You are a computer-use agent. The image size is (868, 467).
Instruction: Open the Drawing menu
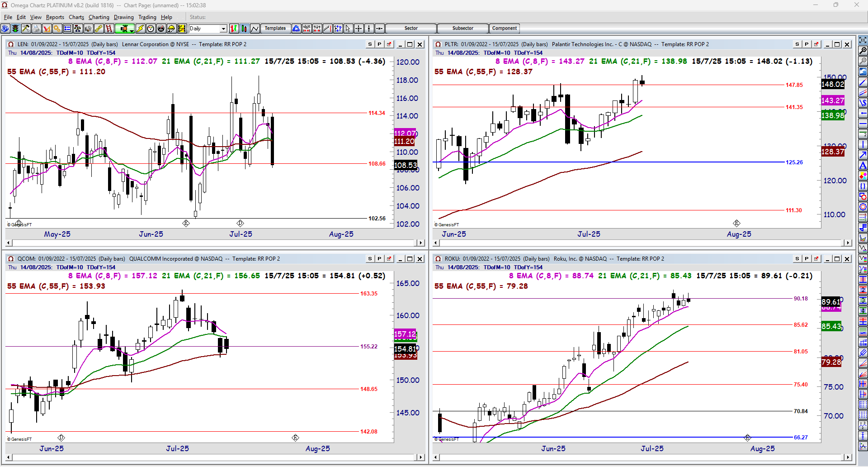(124, 17)
